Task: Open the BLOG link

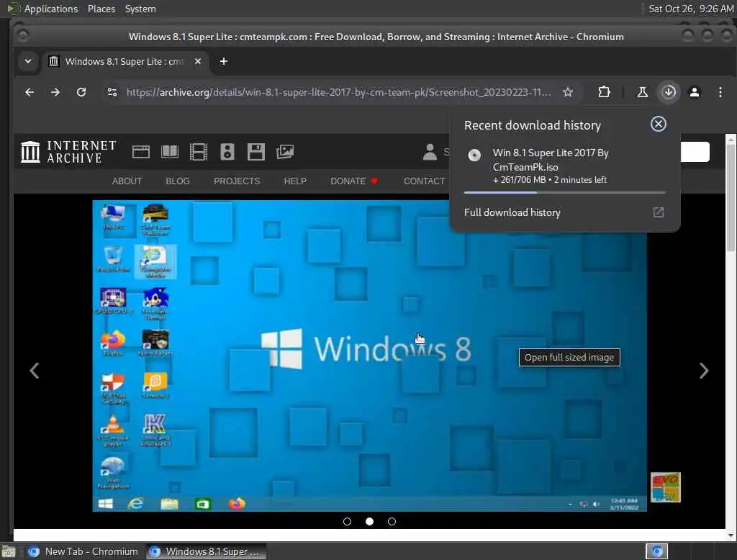Action: [x=178, y=181]
